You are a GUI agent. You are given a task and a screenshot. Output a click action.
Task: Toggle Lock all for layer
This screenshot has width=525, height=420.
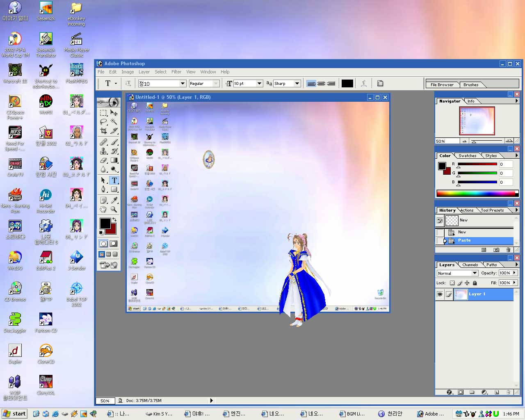(x=475, y=283)
